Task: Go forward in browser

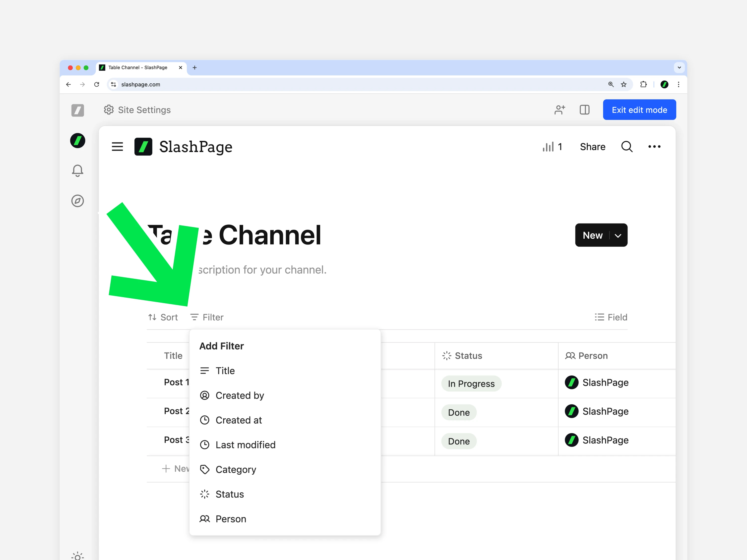Action: 82,84
